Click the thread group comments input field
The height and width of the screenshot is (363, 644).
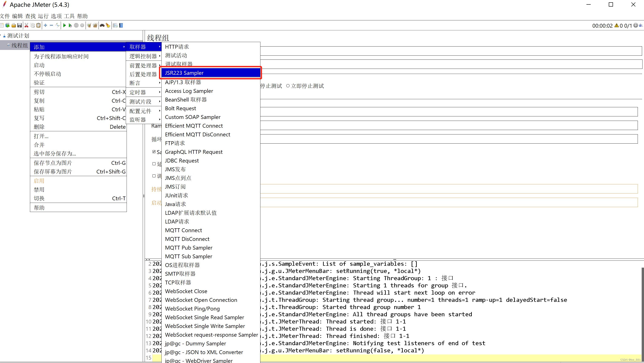pyautogui.click(x=451, y=64)
